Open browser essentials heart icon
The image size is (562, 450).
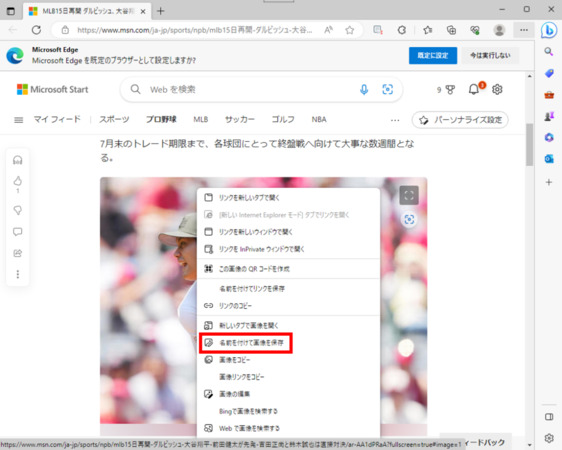tap(475, 30)
